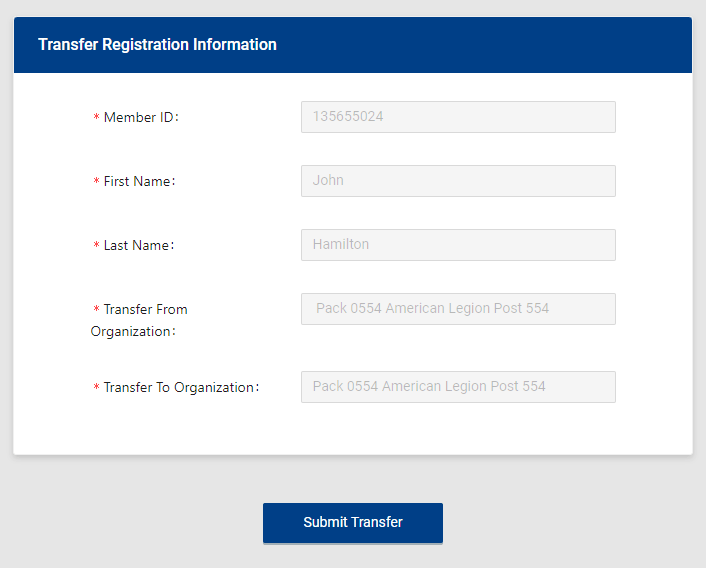Click the Submit Transfer button

(352, 523)
